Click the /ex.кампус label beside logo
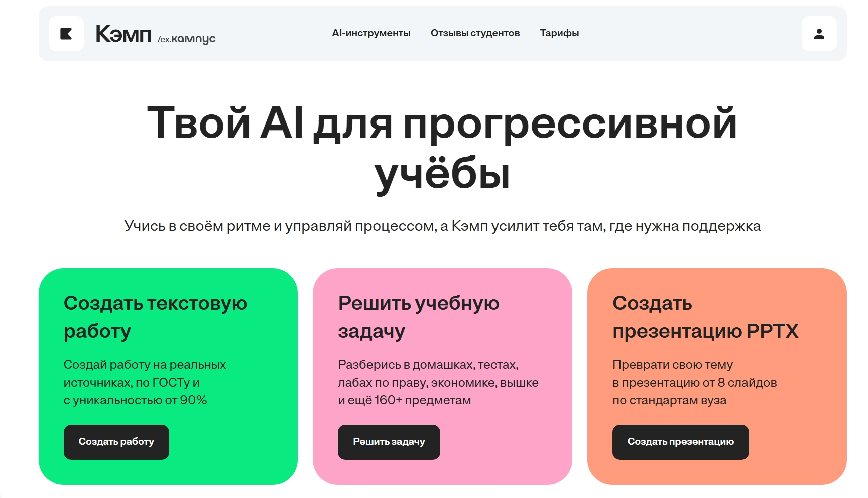 tap(187, 39)
